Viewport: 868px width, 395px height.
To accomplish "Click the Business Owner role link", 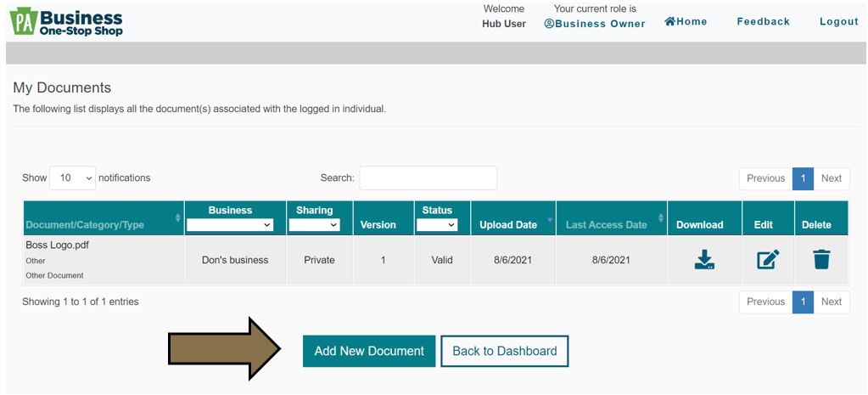I will click(x=595, y=24).
